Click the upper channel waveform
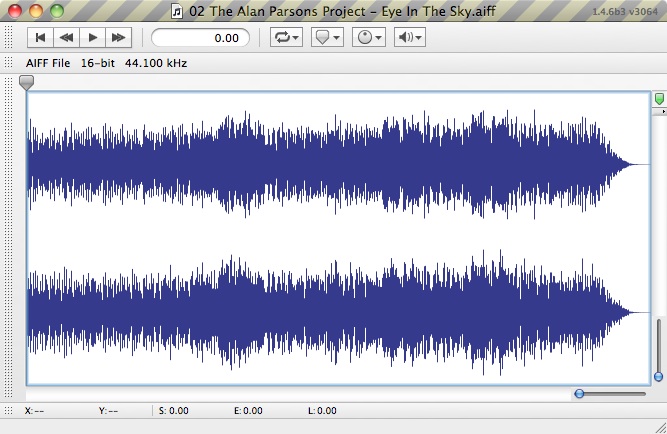Screen dimensions: 667x434 click(x=338, y=164)
